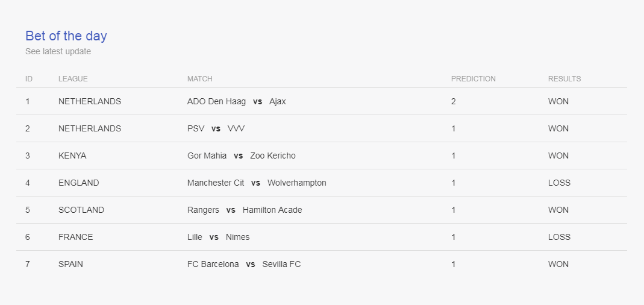This screenshot has height=305, width=644.
Task: Click the LEAGUE column header
Action: point(73,78)
